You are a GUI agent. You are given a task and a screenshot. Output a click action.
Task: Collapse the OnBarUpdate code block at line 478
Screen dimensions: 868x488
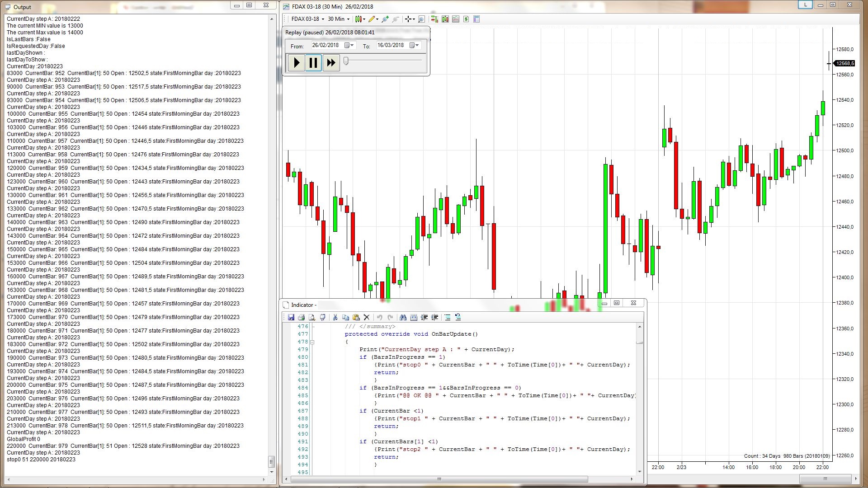click(312, 342)
